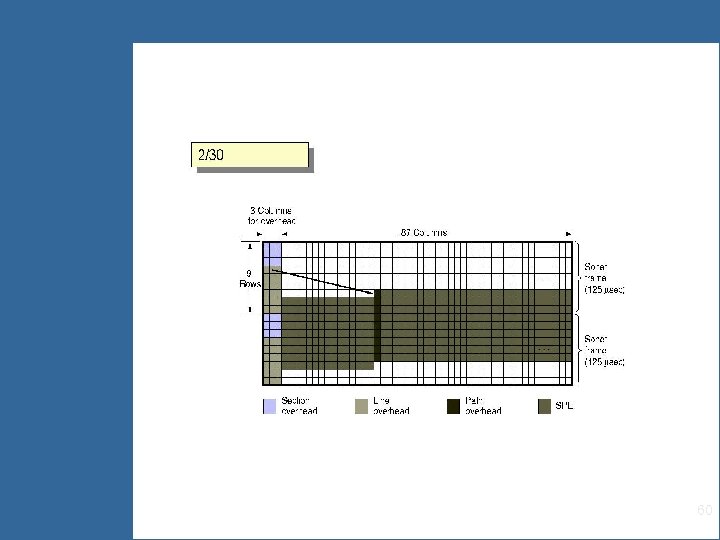The height and width of the screenshot is (540, 720).
Task: Click the "3 Columns for overhead" label
Action: point(271,216)
